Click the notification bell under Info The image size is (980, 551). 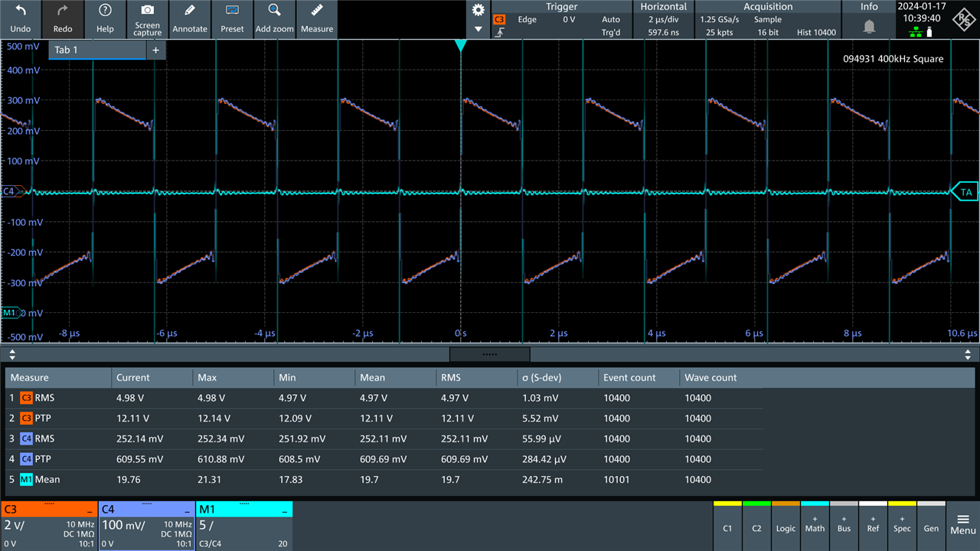pyautogui.click(x=869, y=26)
